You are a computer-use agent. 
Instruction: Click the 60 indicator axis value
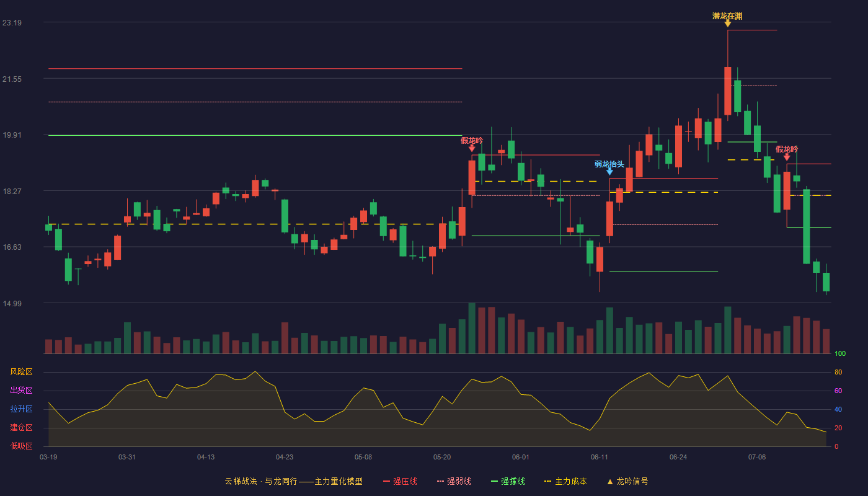(838, 391)
